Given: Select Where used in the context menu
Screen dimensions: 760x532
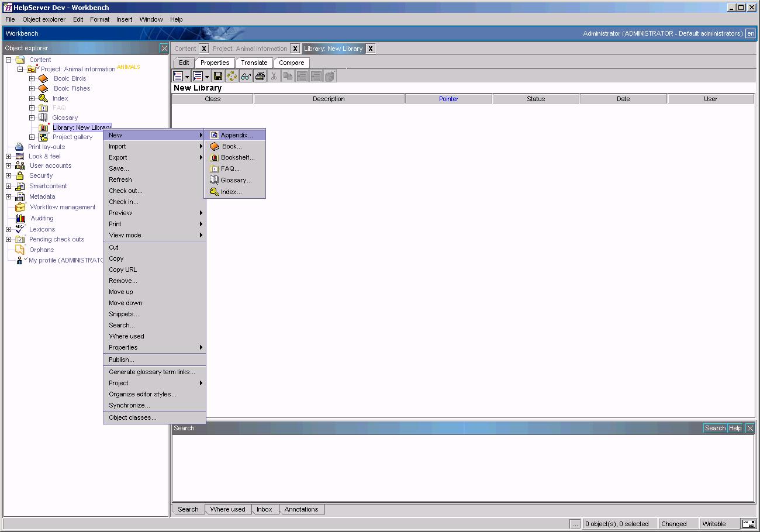Looking at the screenshot, I should [154, 336].
